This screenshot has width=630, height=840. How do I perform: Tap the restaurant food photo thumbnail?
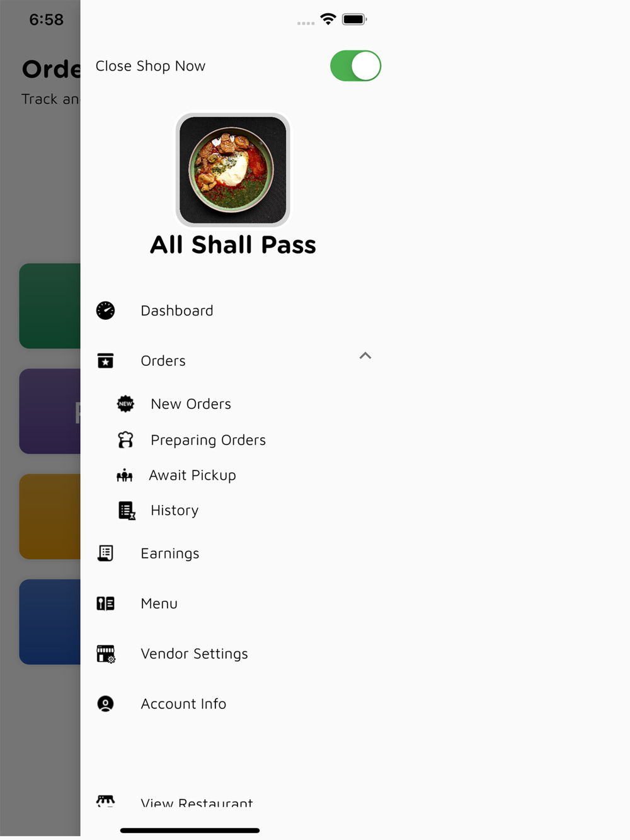(x=232, y=170)
